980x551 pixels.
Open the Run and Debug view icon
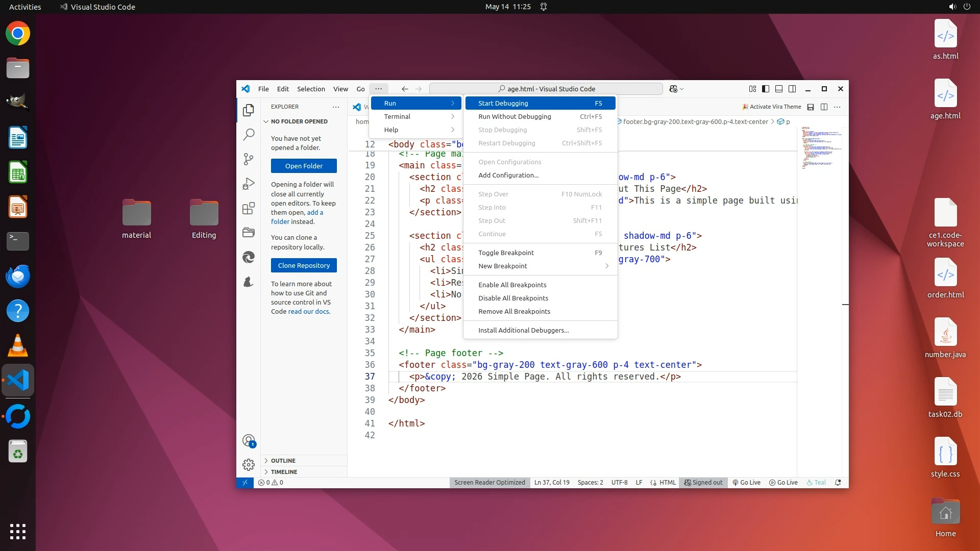pyautogui.click(x=249, y=184)
